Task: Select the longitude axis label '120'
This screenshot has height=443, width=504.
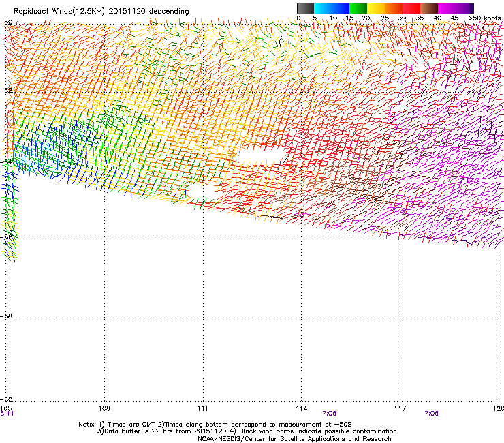Action: coord(499,408)
